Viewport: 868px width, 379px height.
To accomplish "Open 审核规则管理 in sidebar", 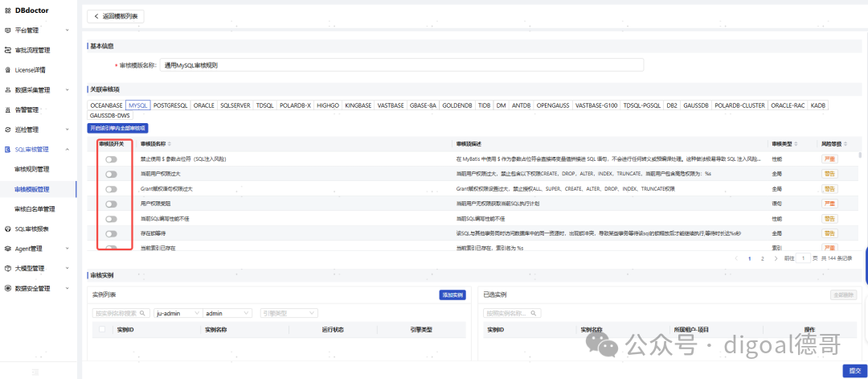I will (32, 169).
